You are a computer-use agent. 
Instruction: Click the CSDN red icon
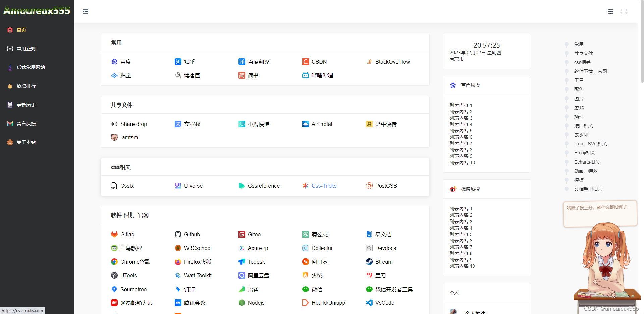point(306,62)
